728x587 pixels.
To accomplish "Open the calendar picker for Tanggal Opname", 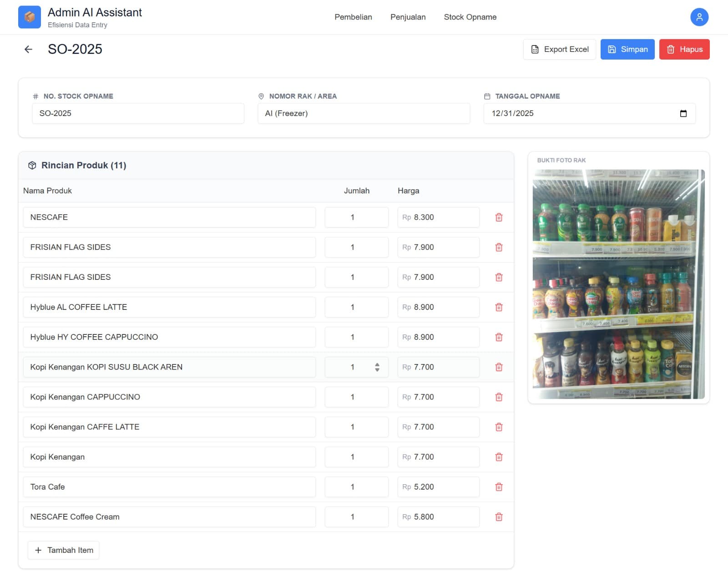I will pos(683,113).
